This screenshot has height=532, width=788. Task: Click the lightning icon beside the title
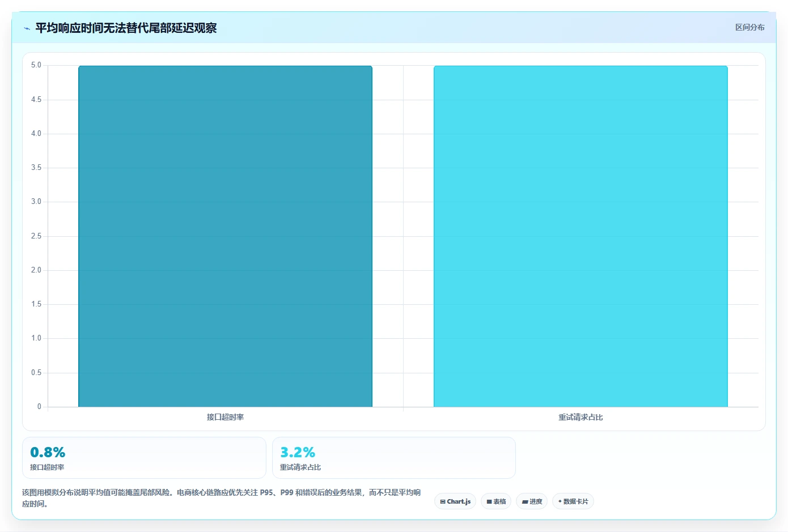click(27, 28)
